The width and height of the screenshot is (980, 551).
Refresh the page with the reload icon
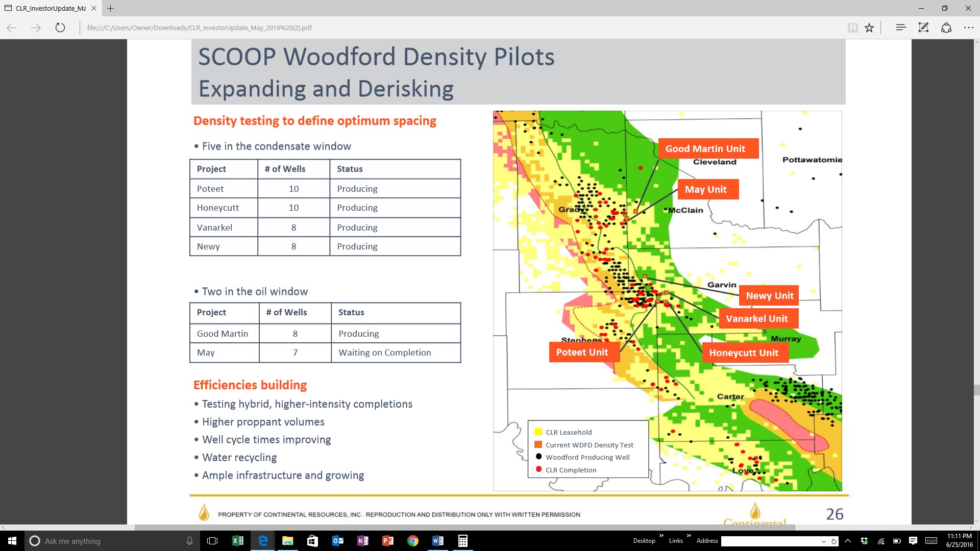coord(60,28)
